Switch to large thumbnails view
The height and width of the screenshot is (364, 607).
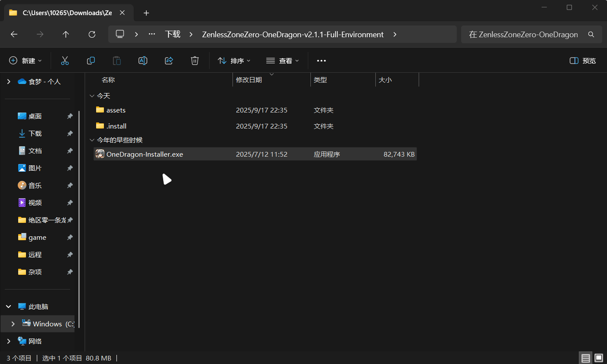(599, 358)
